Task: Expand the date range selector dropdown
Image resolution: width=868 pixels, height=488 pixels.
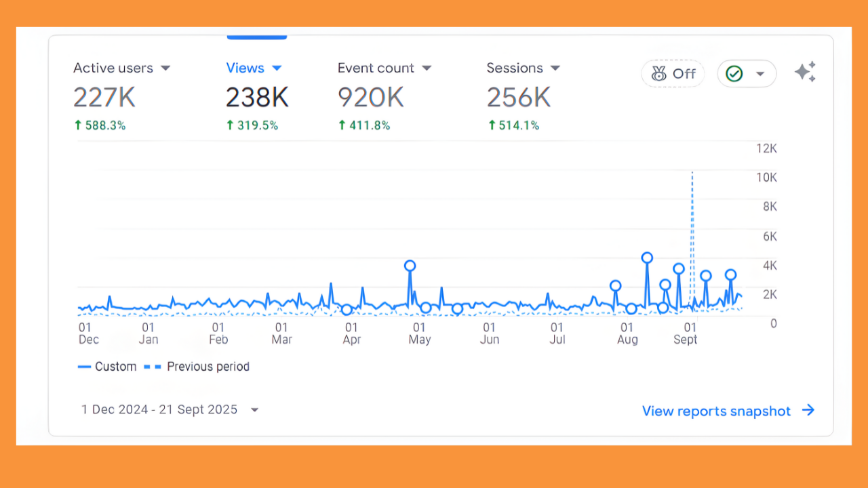Action: [254, 409]
